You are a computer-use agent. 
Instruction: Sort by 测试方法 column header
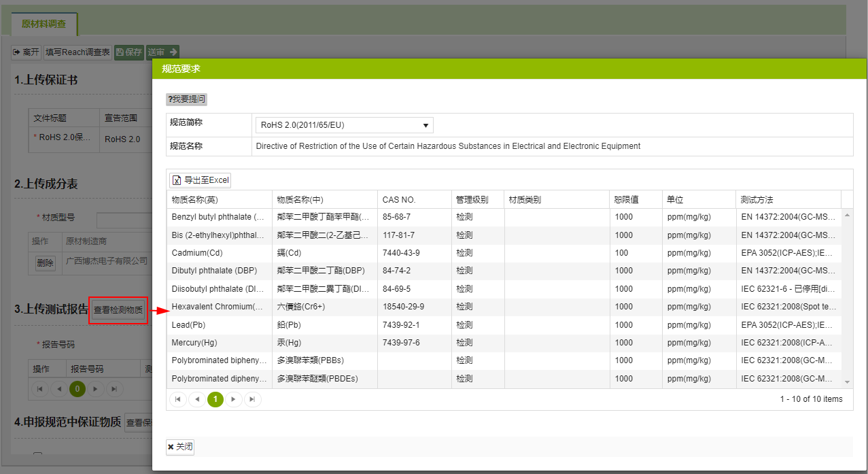click(788, 200)
